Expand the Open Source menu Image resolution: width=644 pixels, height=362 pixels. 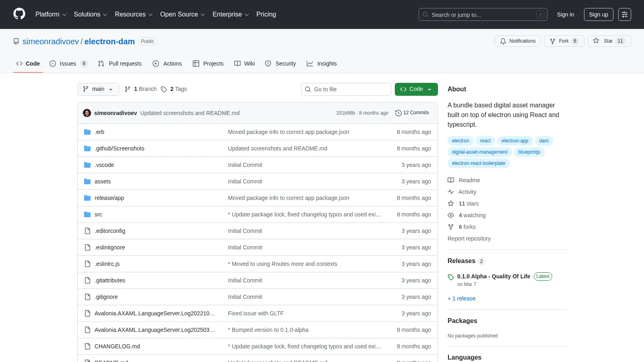(x=183, y=14)
